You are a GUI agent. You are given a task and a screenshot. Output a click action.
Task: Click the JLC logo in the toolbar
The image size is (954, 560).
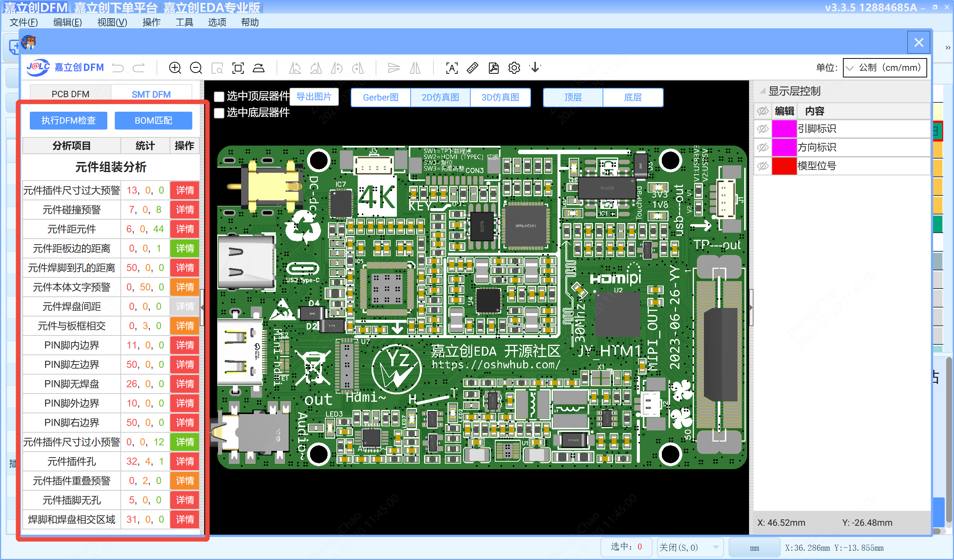pos(38,67)
